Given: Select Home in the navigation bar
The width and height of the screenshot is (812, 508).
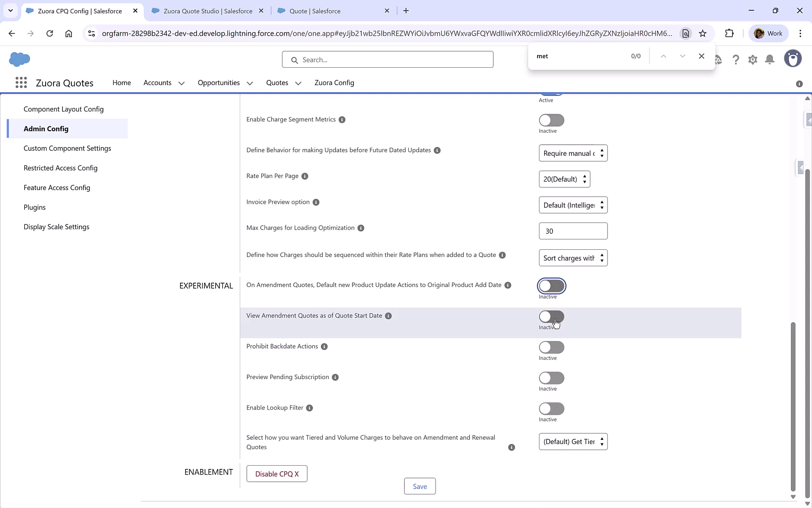Looking at the screenshot, I should pos(121,83).
